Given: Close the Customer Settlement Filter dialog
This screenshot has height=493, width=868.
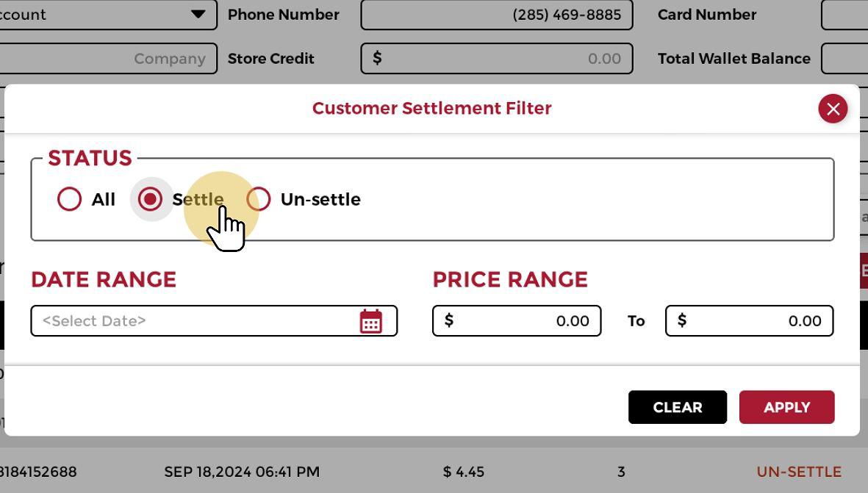Looking at the screenshot, I should tap(833, 109).
